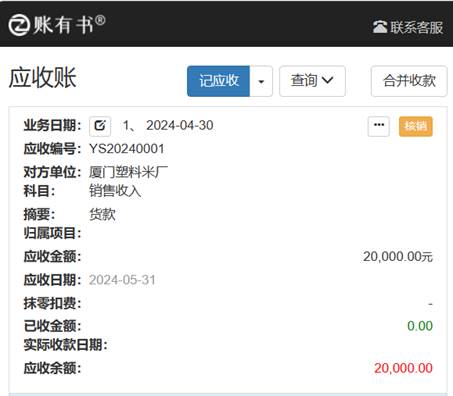Select receivable number YS20240001
This screenshot has width=453, height=396.
(127, 149)
